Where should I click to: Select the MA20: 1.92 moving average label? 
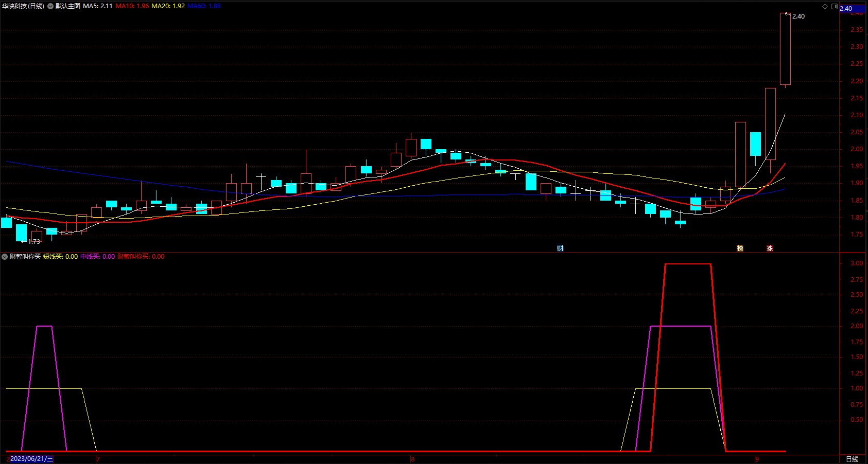(168, 6)
